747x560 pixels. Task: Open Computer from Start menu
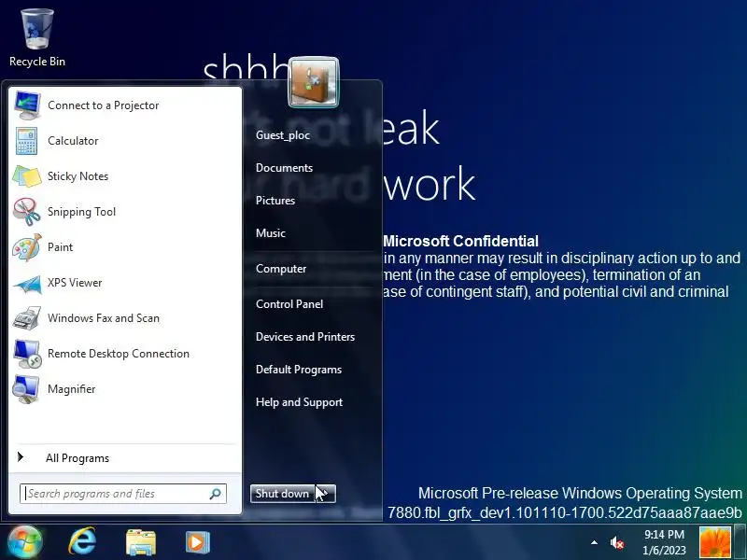281,269
